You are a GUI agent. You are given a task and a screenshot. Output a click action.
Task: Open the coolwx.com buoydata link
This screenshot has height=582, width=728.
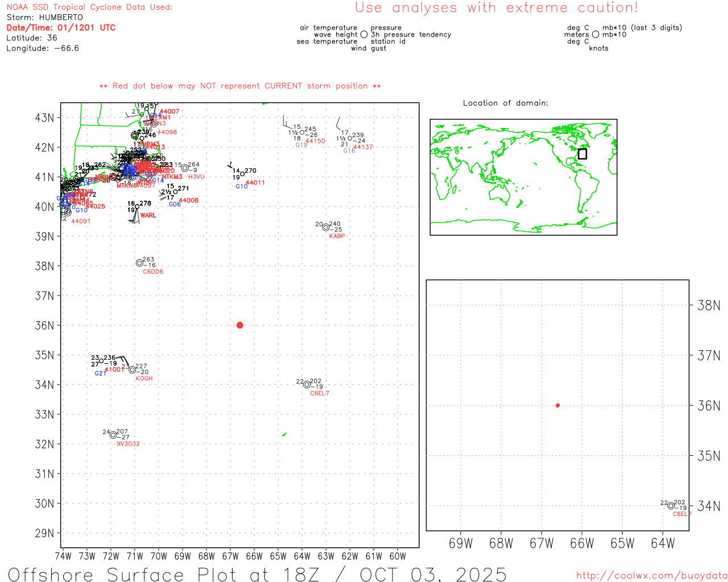pyautogui.click(x=651, y=576)
